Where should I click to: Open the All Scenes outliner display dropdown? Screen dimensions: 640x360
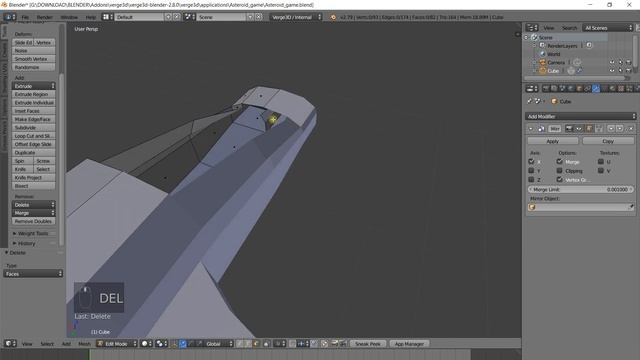(x=608, y=28)
